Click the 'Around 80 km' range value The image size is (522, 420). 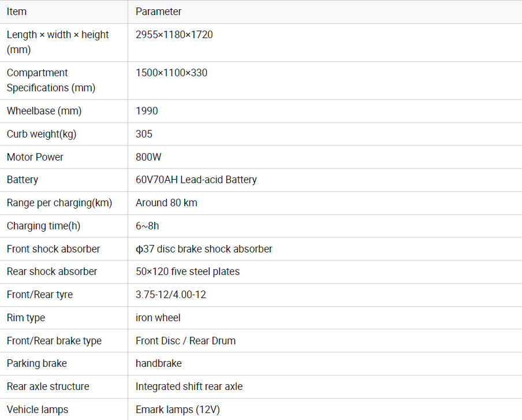[166, 203]
